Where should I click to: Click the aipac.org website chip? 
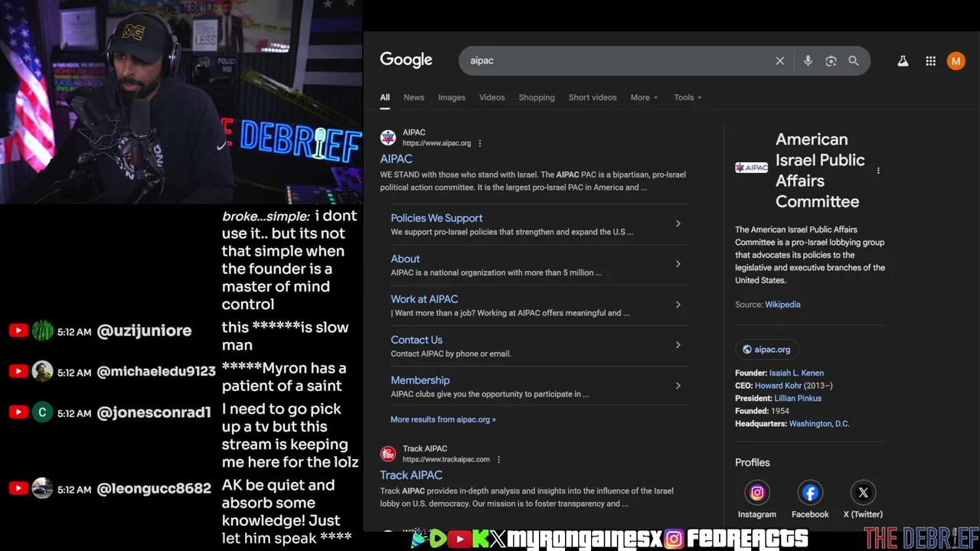click(x=766, y=350)
